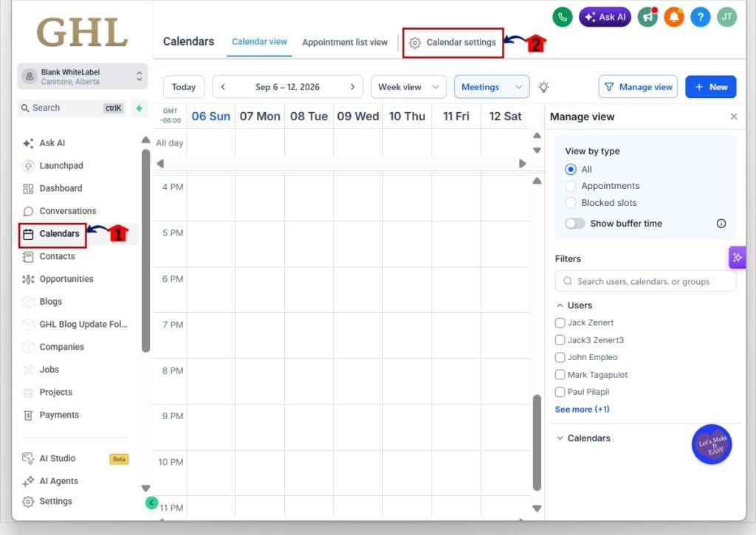
Task: Close the Manage view panel
Action: tap(733, 117)
